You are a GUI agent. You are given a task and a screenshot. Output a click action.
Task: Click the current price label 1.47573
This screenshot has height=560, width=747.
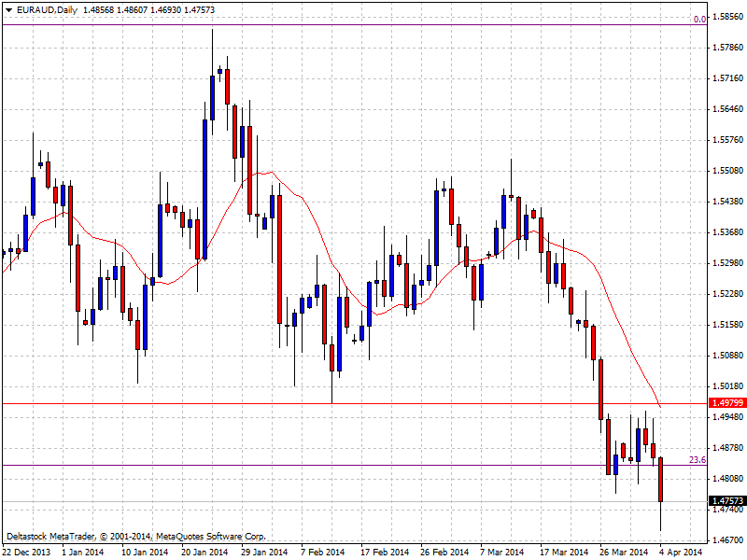(727, 501)
